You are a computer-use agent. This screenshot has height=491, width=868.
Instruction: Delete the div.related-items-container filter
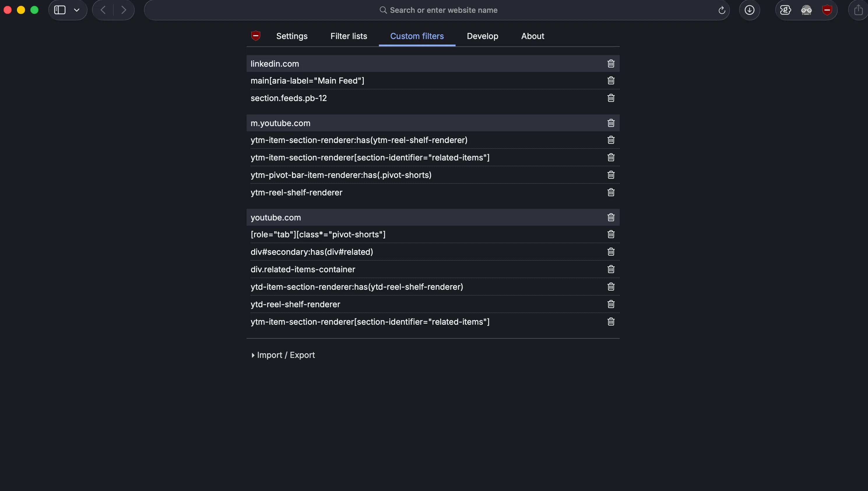(611, 269)
